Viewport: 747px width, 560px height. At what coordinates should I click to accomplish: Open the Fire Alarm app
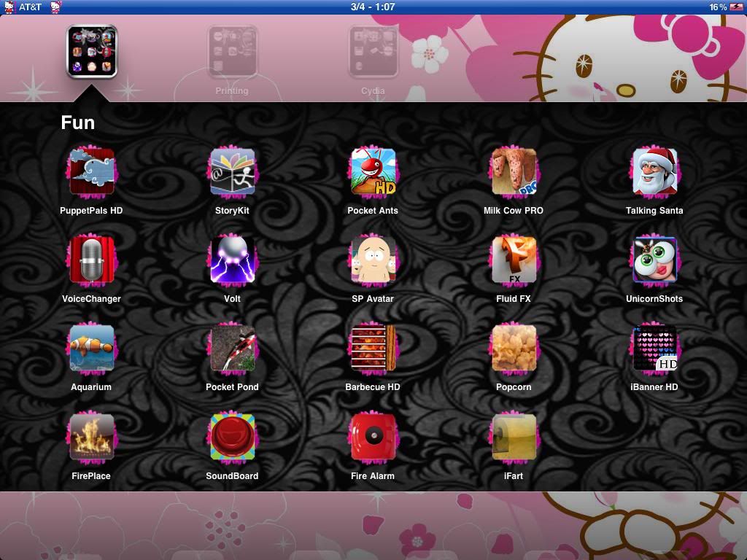coord(373,437)
